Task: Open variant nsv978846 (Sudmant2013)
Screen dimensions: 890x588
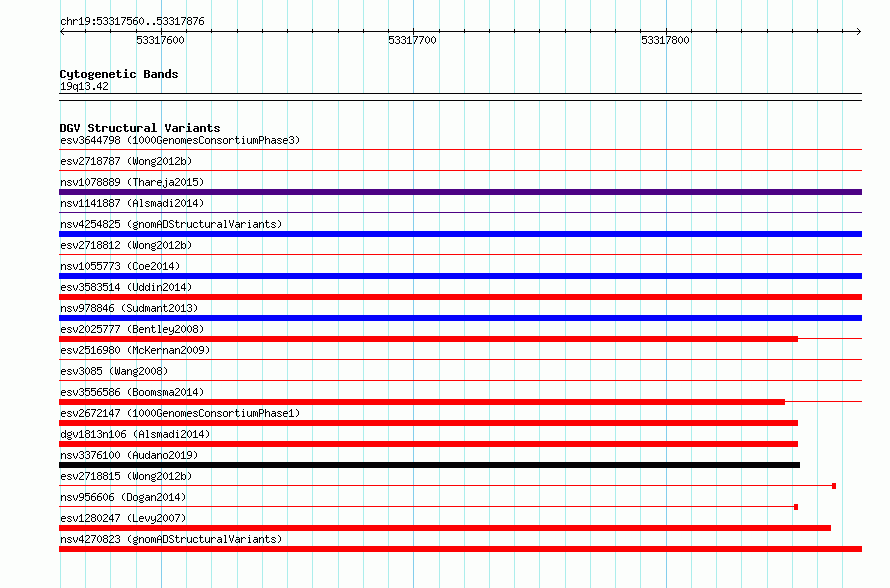Action: [129, 308]
